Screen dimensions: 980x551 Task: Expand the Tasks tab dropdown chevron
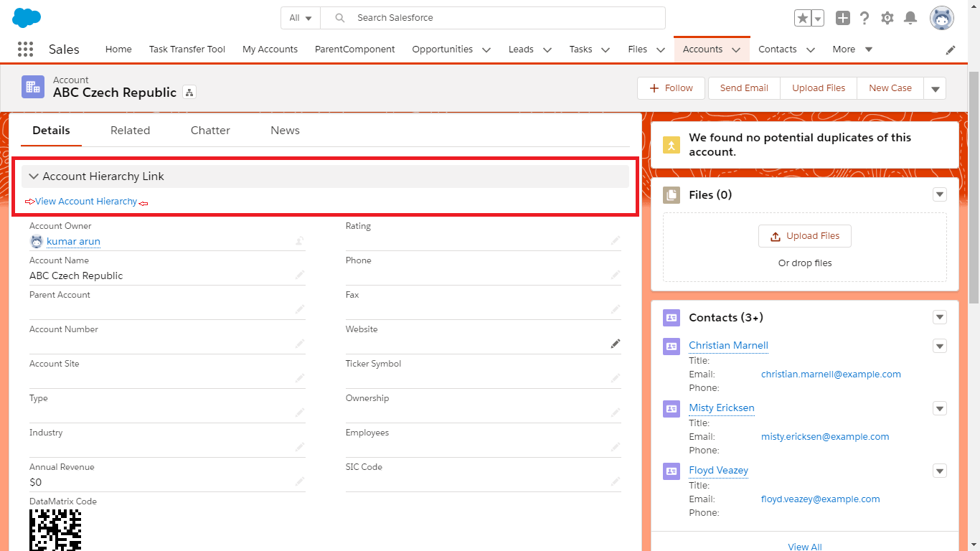pyautogui.click(x=606, y=50)
